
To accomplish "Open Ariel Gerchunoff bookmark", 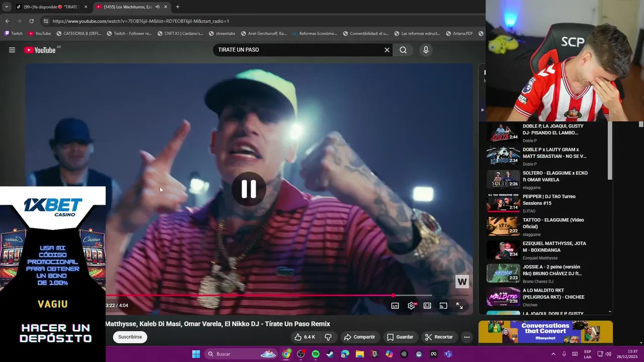I will [x=264, y=34].
